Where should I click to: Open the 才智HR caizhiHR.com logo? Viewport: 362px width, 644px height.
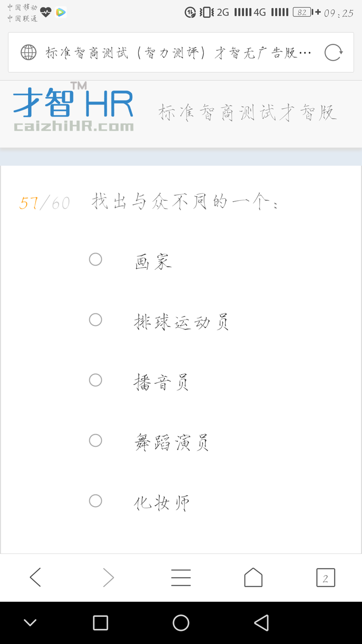tap(74, 108)
